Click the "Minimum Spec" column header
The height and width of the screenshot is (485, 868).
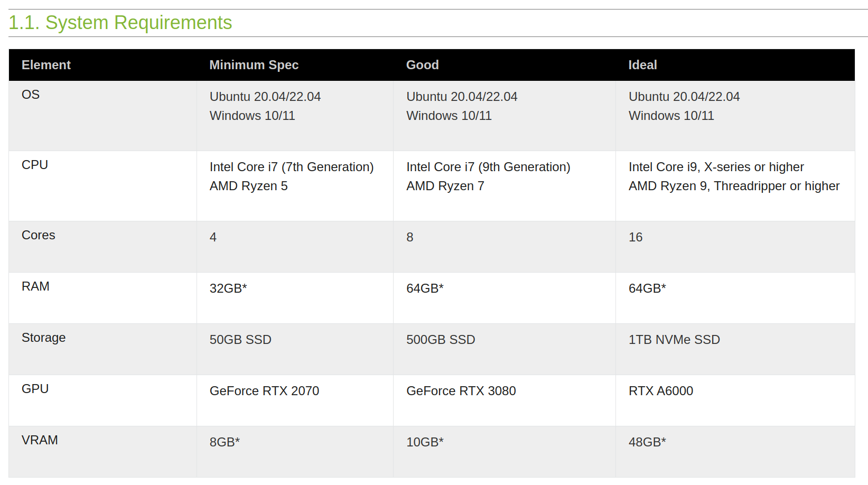254,65
